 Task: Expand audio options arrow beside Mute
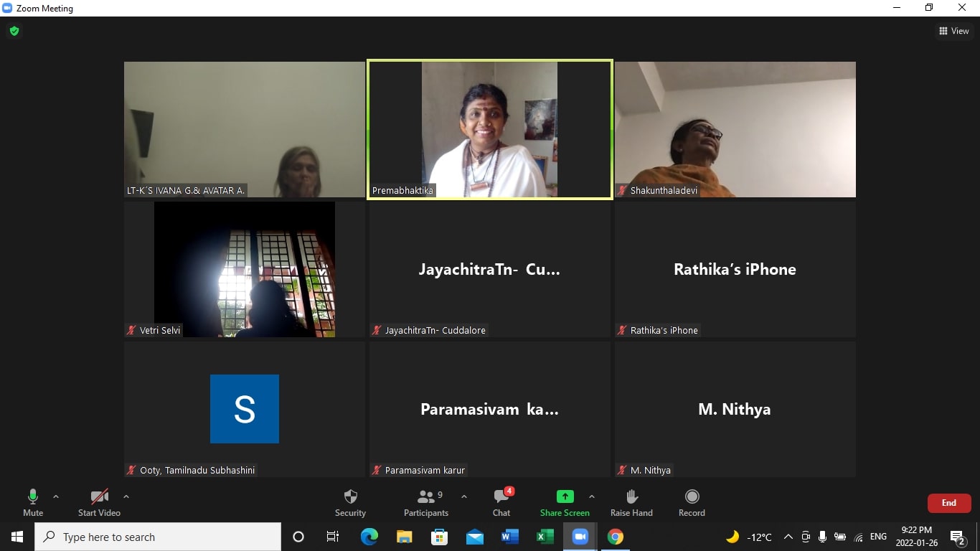coord(56,496)
